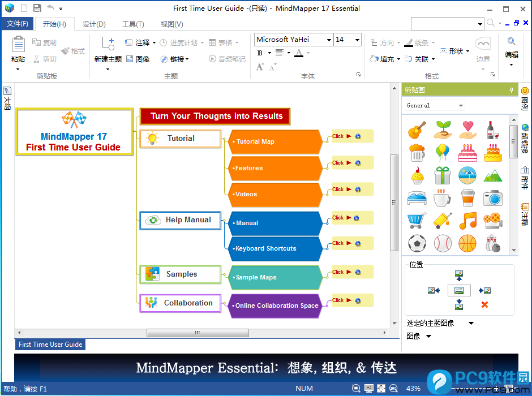Select the First Time User Guide document tab
The image size is (532, 396).
pos(50,345)
